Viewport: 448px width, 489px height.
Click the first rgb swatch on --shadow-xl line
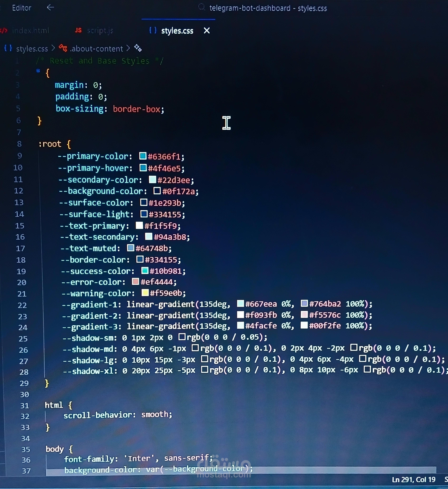(x=205, y=370)
